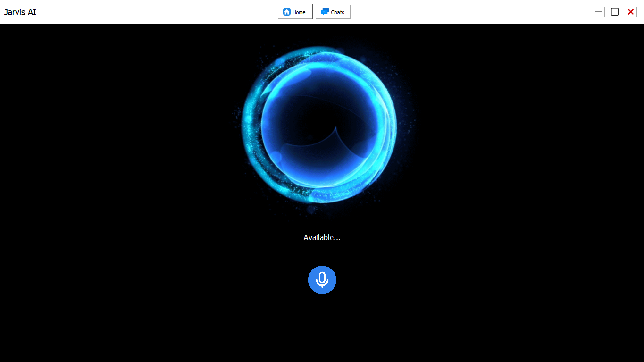Minimize the Jarvis AI window
Image resolution: width=644 pixels, height=362 pixels.
tap(598, 12)
